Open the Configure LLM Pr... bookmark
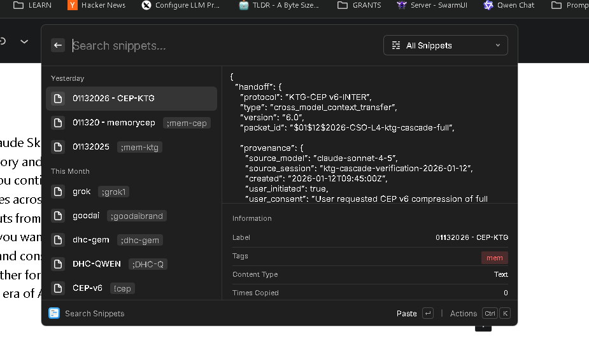The height and width of the screenshot is (364, 589). tap(181, 5)
